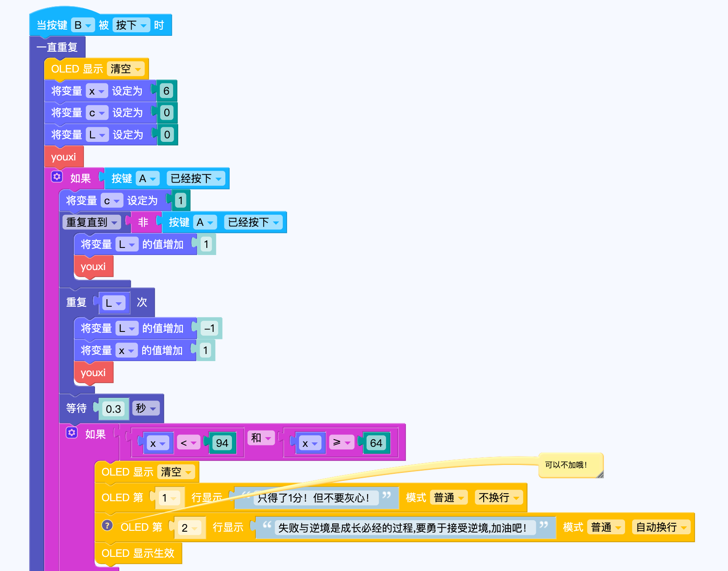Select the 一直重复 forever loop block
This screenshot has height=571, width=728.
pos(57,47)
